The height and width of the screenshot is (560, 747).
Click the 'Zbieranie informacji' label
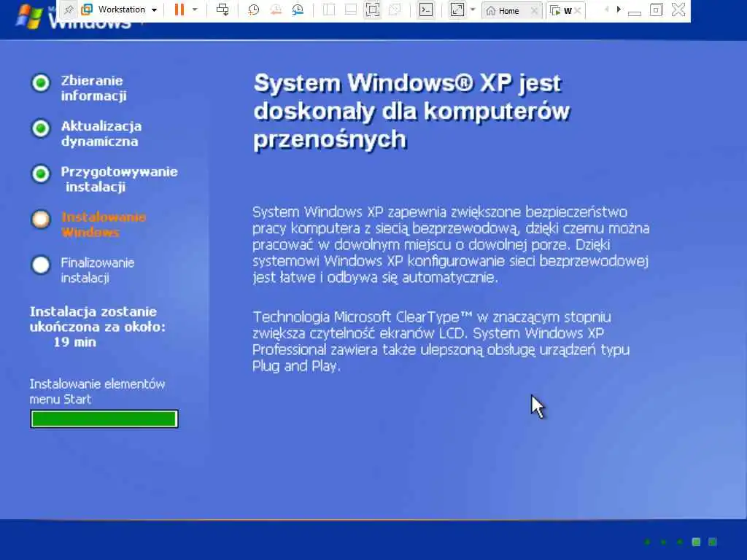click(94, 88)
